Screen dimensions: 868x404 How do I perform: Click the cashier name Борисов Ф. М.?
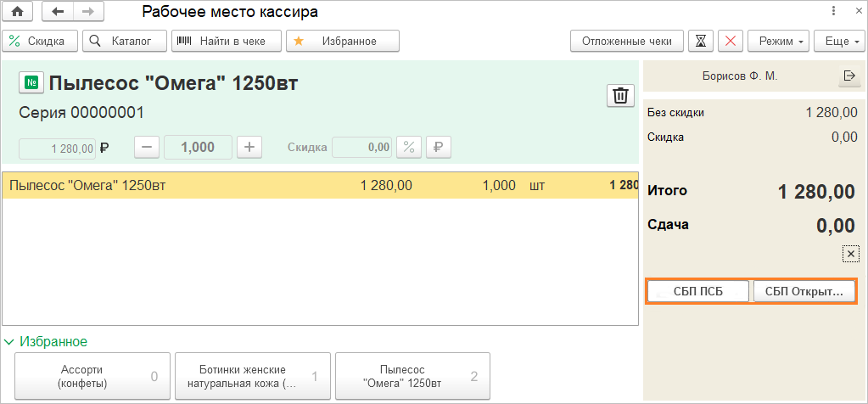tap(740, 76)
